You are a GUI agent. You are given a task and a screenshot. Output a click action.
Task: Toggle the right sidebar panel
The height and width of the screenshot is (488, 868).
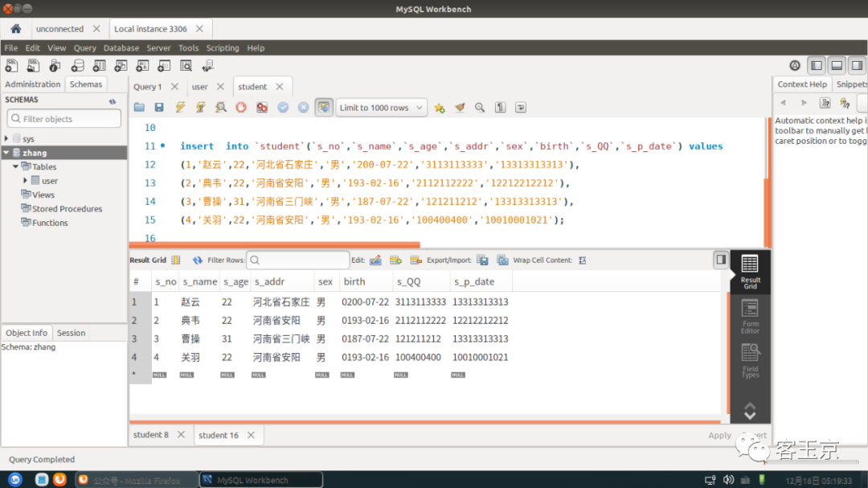(x=857, y=66)
